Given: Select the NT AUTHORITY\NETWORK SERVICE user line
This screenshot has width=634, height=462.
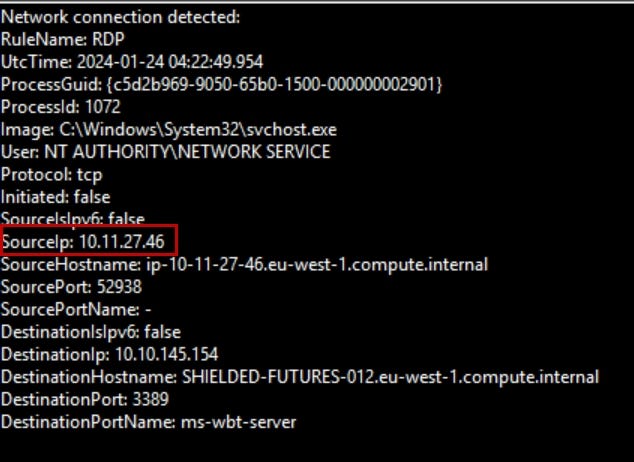Looking at the screenshot, I should (x=165, y=152).
